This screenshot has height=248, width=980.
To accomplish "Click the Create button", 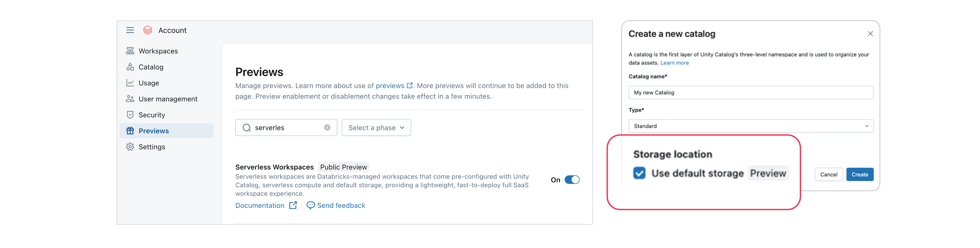I will click(860, 175).
